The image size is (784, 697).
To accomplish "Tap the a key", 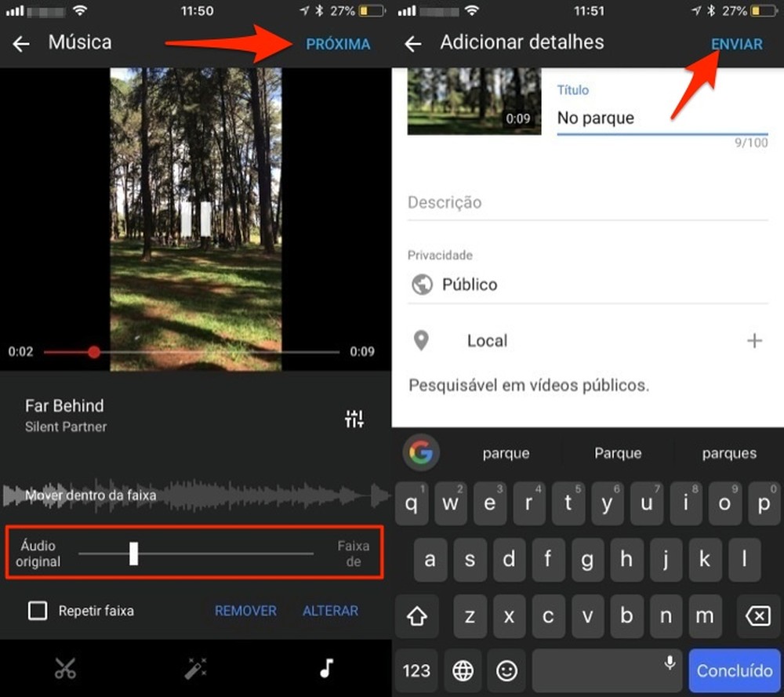I will tap(430, 560).
